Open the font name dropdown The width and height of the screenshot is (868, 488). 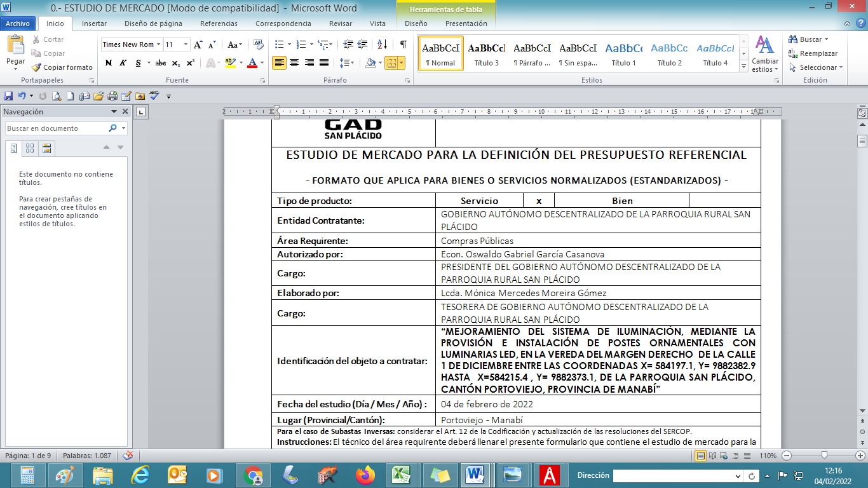coord(159,44)
